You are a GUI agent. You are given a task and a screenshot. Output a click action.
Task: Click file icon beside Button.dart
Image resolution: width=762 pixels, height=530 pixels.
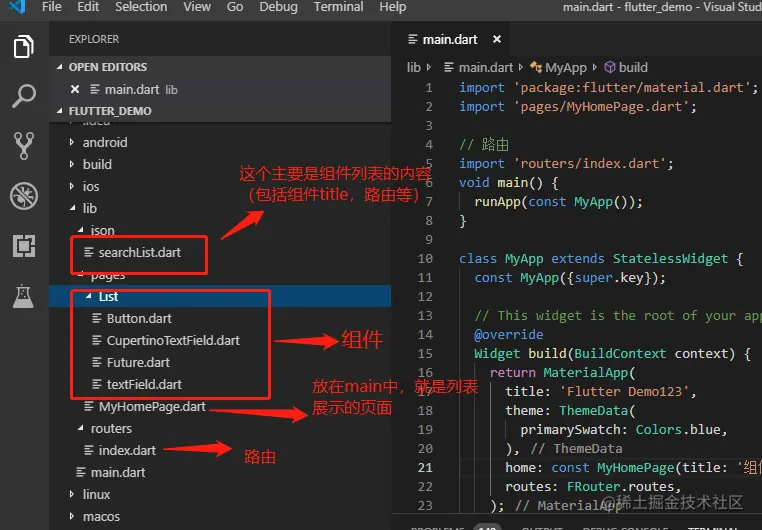coord(97,318)
